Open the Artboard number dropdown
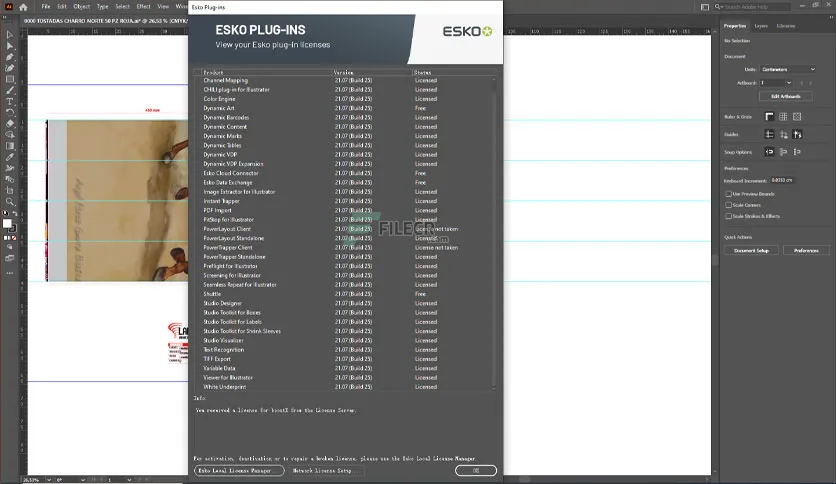 [789, 83]
